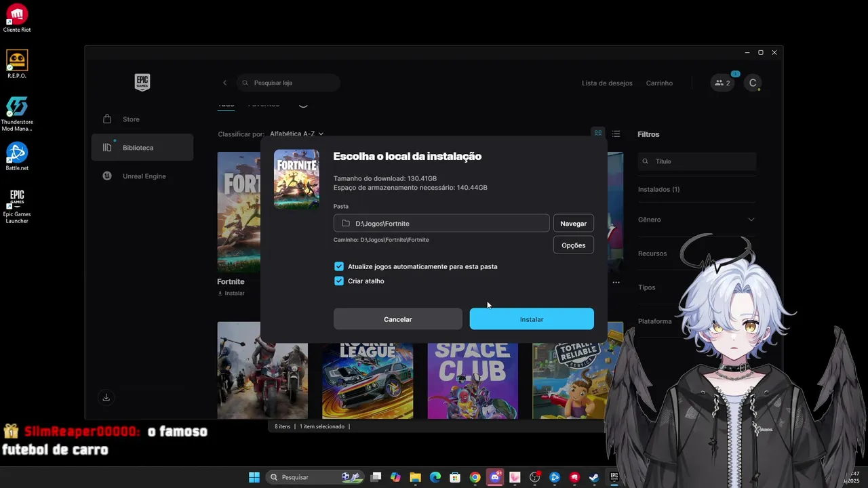The width and height of the screenshot is (868, 488).
Task: Click the Fortnite thumbnail in install dialog
Action: (296, 179)
